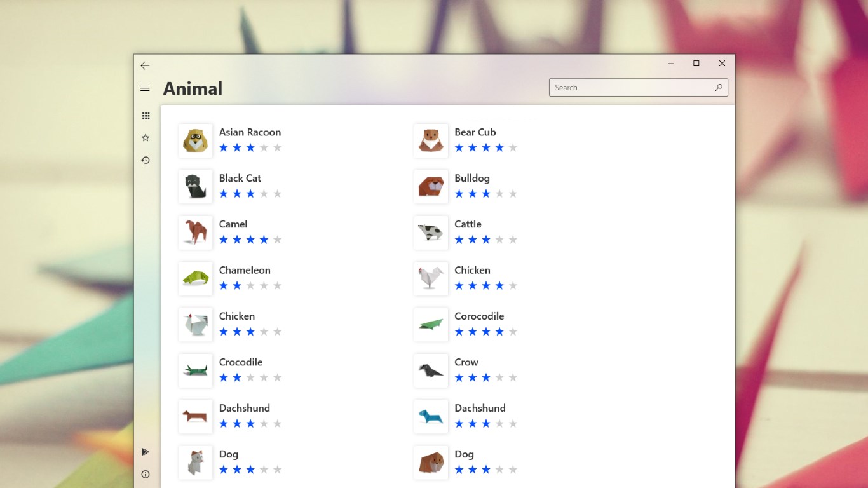Open the categories grid icon in sidebar
This screenshot has width=868, height=488.
pos(146,116)
